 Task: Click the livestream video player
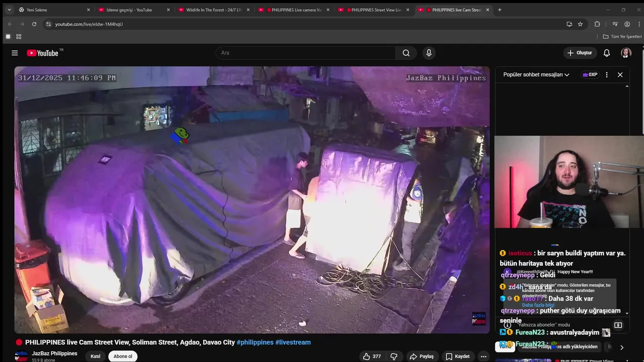coord(252,200)
